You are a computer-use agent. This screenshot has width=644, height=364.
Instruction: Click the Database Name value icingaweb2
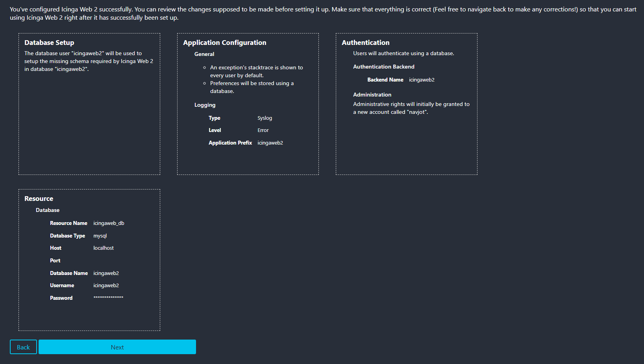click(x=106, y=273)
